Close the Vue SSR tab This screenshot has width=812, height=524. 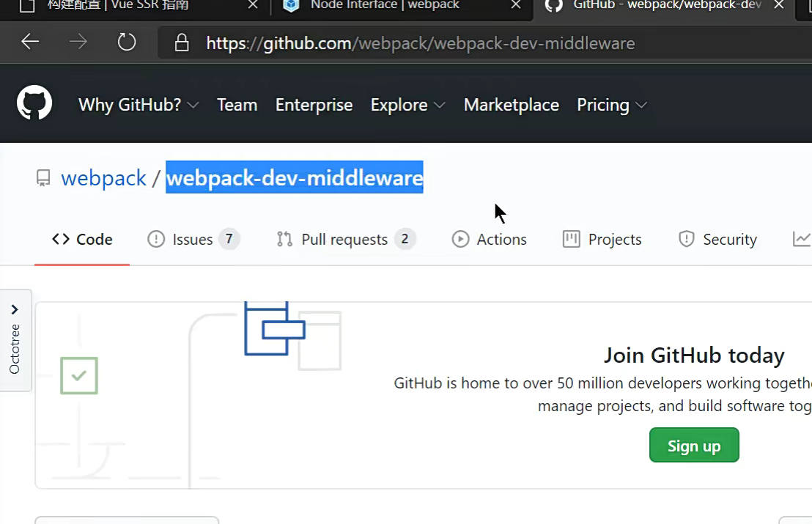pyautogui.click(x=253, y=5)
